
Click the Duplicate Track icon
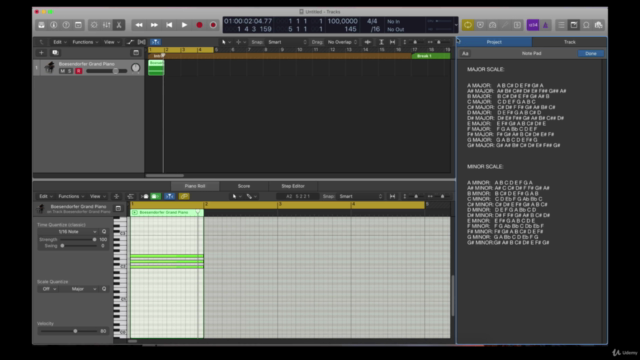tap(55, 53)
